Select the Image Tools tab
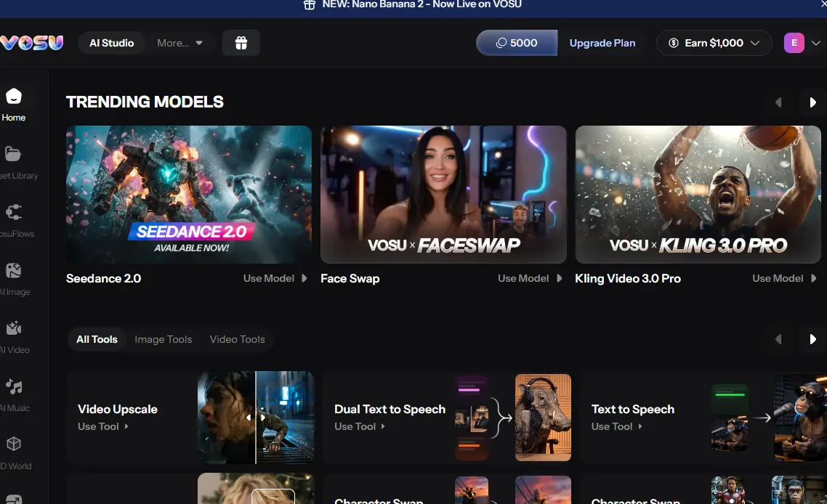Screen dimensions: 827x504 (x=163, y=340)
